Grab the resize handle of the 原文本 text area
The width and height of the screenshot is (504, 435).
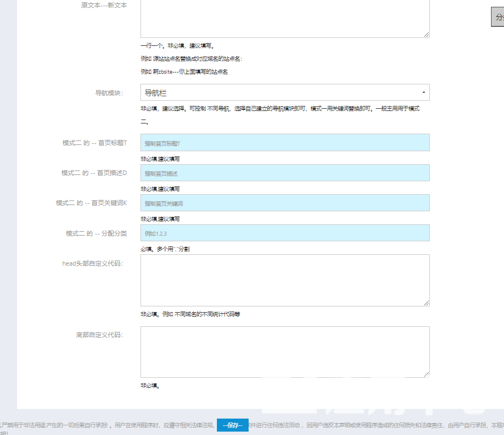(426, 35)
